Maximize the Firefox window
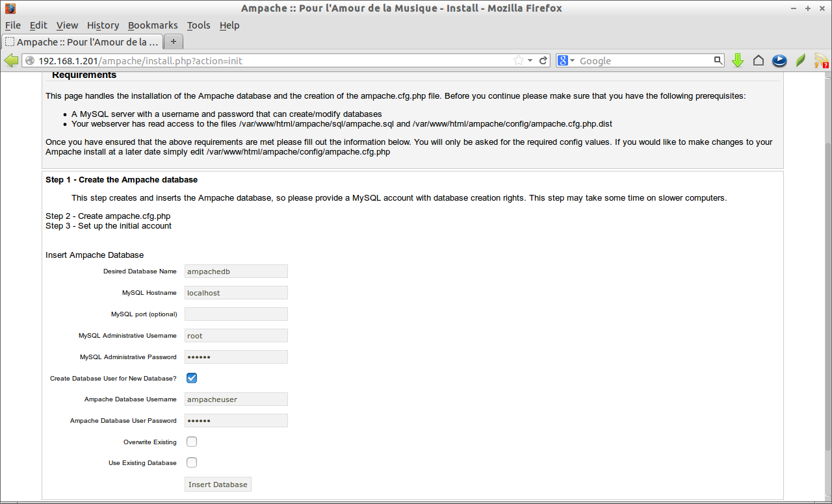Screen dimensions: 832x504 pyautogui.click(x=809, y=8)
